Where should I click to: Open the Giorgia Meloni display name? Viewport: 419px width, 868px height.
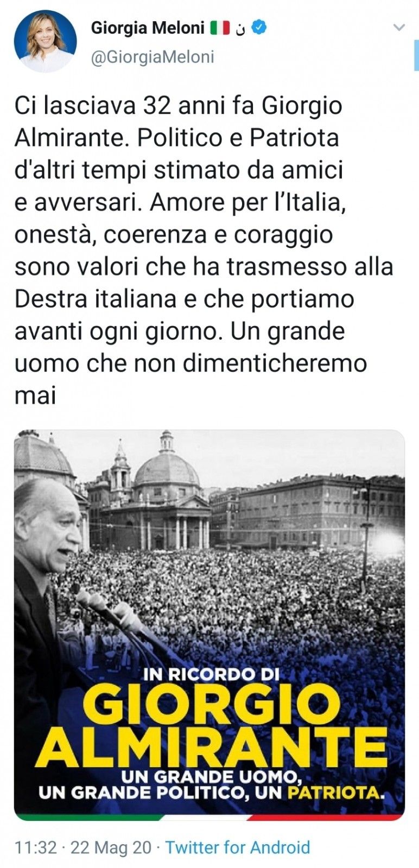[x=148, y=28]
